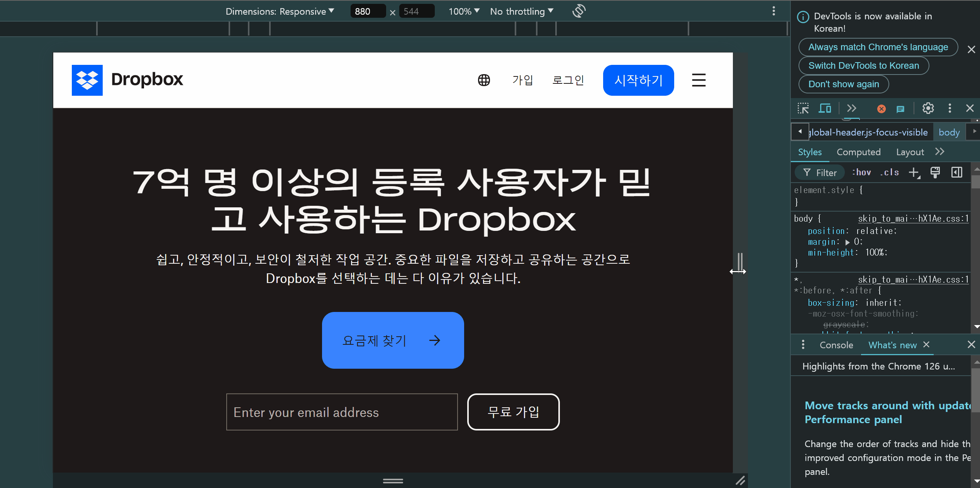980x488 pixels.
Task: Switch to the Computed tab
Action: tap(858, 152)
